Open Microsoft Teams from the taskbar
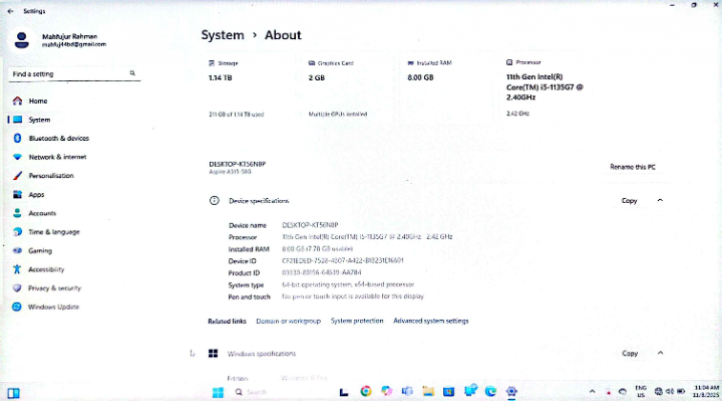 tap(407, 392)
